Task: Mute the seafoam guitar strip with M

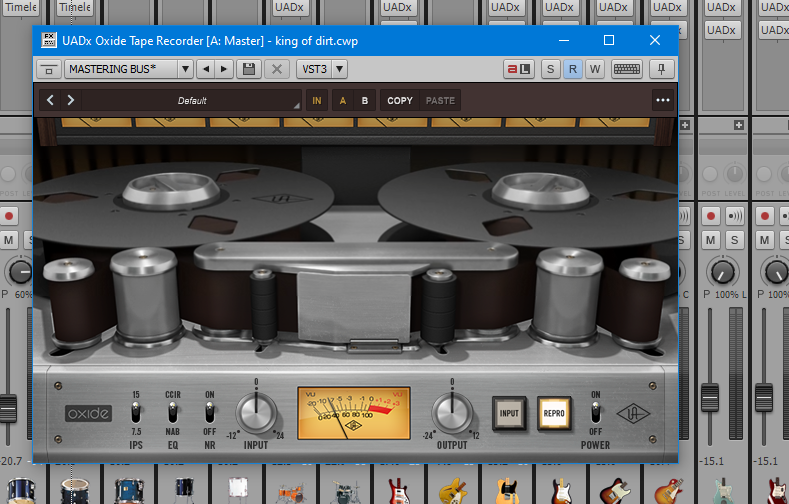Action: point(711,240)
